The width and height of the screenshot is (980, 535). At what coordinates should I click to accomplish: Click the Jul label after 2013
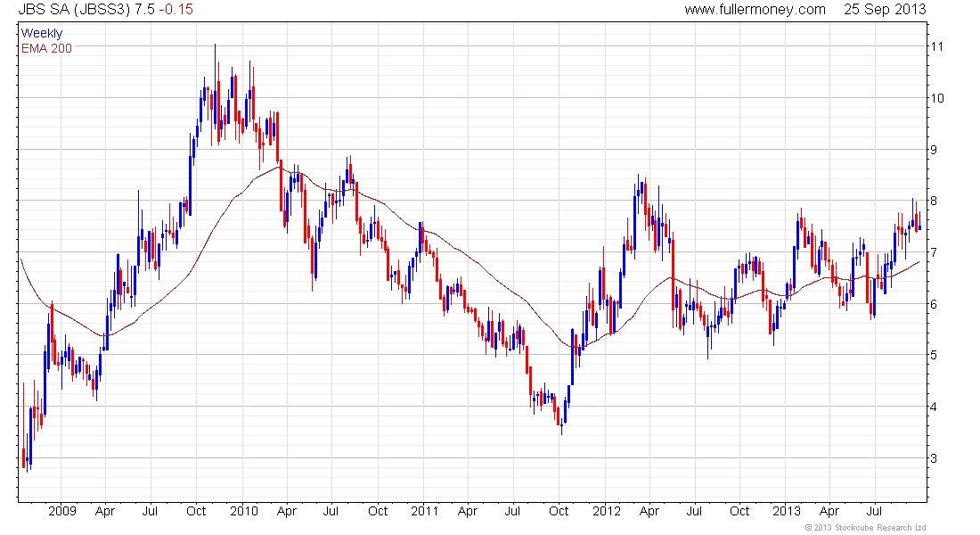(x=874, y=511)
